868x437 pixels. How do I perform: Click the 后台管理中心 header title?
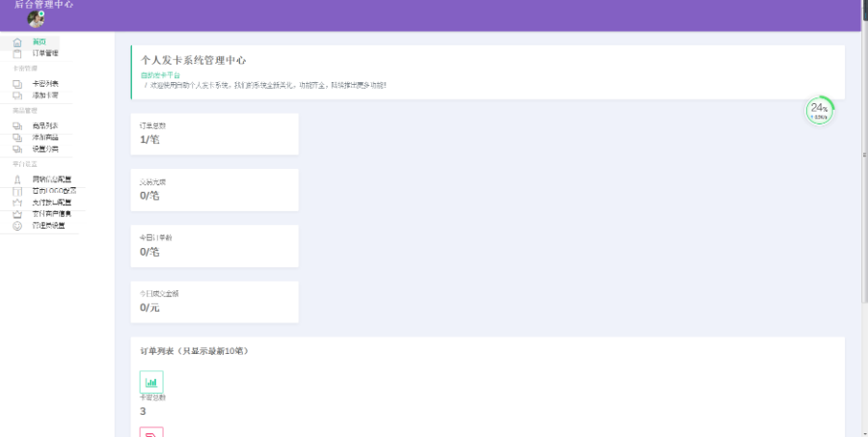coord(43,5)
